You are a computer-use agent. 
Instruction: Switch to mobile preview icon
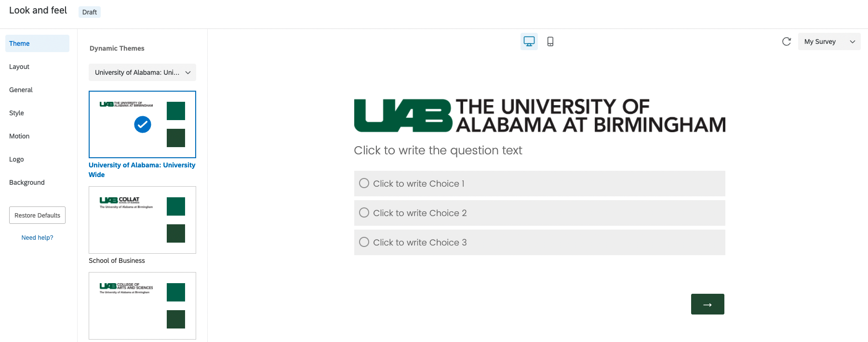coord(550,41)
